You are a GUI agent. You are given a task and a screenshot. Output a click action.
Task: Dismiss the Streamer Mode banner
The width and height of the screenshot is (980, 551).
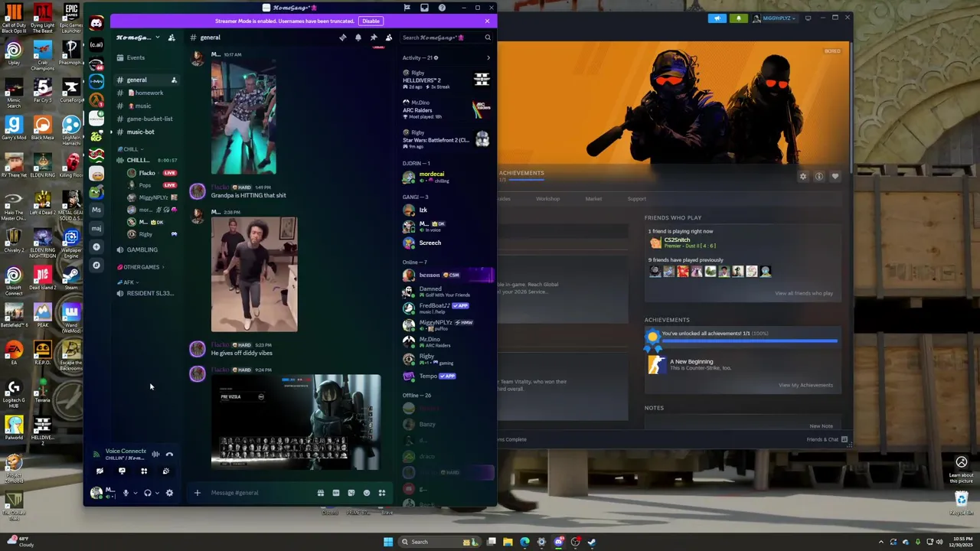487,21
